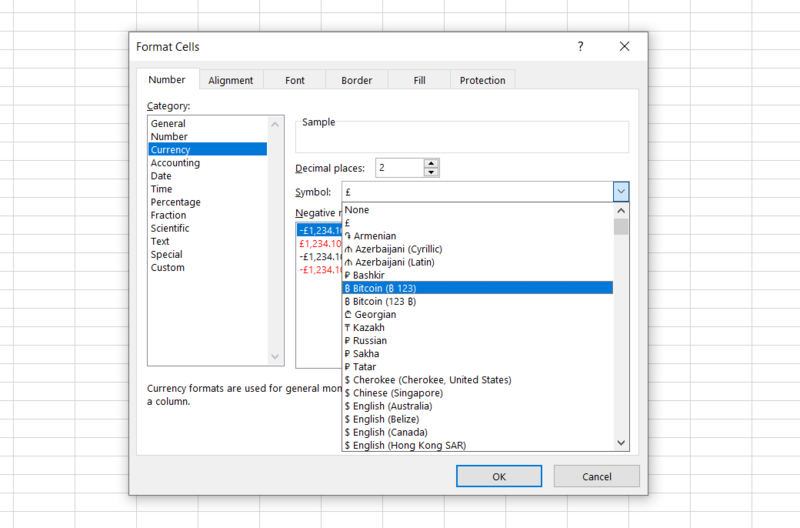
Task: Decrease decimal places with down spinner
Action: click(431, 172)
